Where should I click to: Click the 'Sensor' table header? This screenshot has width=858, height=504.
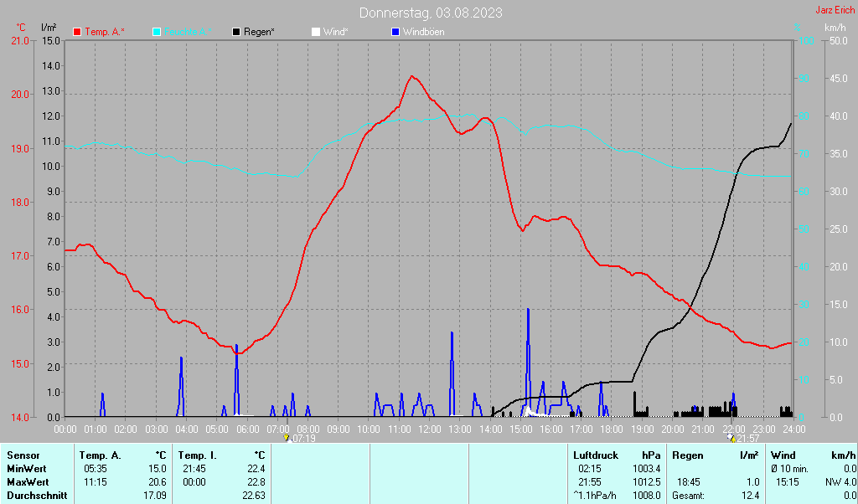pos(23,455)
